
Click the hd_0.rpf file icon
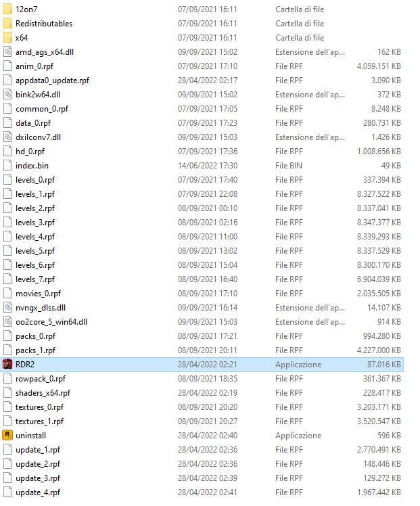click(7, 151)
